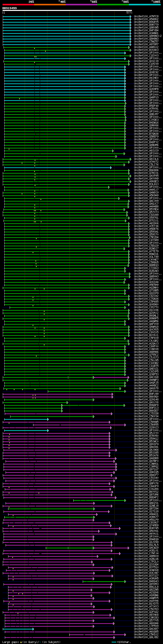163x644 pixels.
Task: Select hit UniRef100_C7NTJ4
Action: tap(146, 553)
